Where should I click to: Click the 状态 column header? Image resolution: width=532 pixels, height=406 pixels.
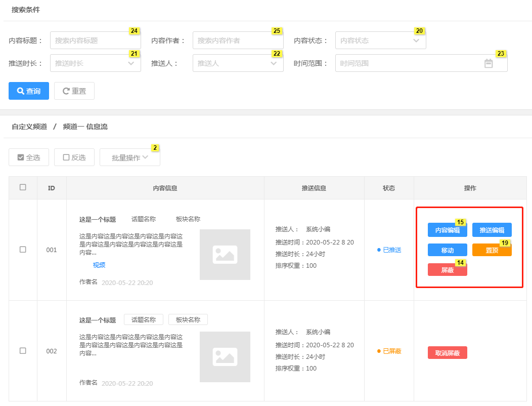(x=389, y=188)
